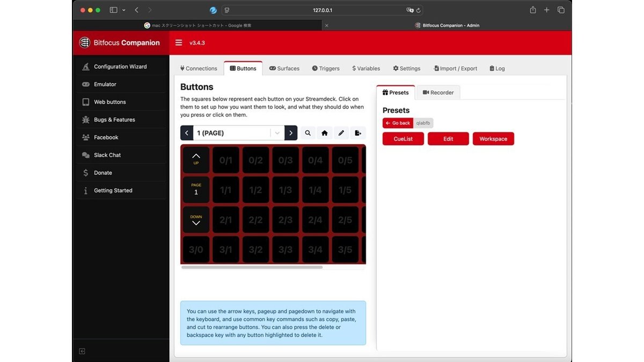Open the Safari share icon
644x362 pixels.
(x=533, y=10)
